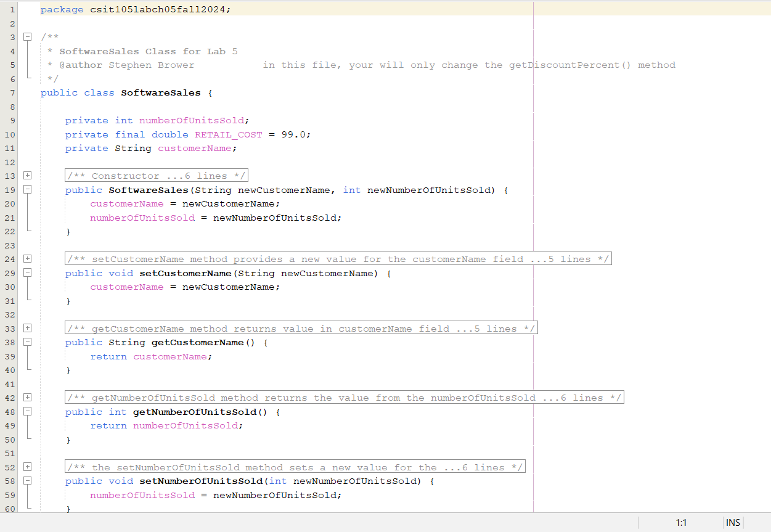Collapse the setCustomerName method at line 29
The width and height of the screenshot is (771, 532).
[x=27, y=273]
